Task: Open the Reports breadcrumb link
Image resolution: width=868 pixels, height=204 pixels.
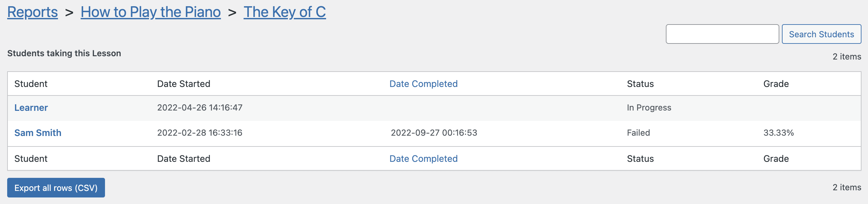Action: [x=32, y=12]
